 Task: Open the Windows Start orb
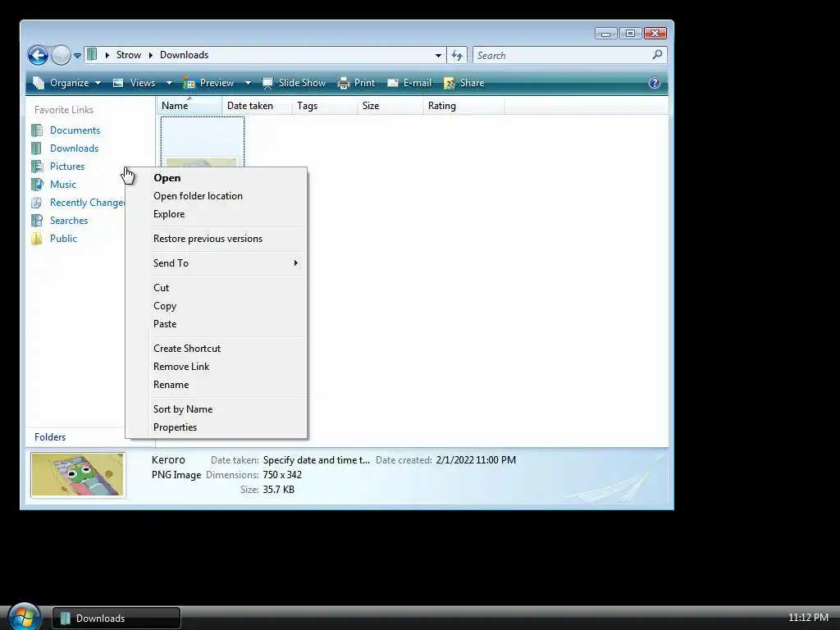(x=24, y=617)
